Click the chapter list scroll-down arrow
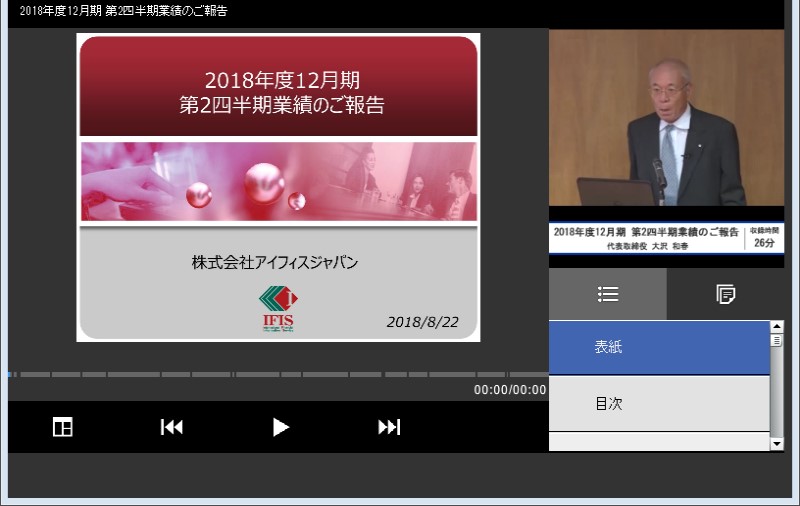 click(x=777, y=444)
